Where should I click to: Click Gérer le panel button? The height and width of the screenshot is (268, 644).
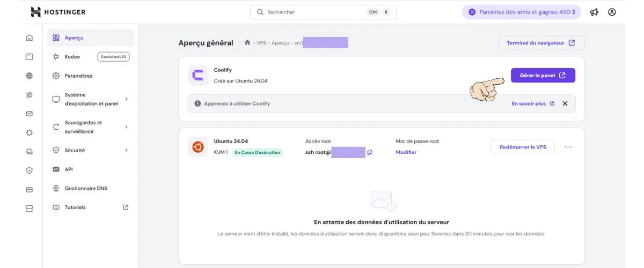click(543, 76)
